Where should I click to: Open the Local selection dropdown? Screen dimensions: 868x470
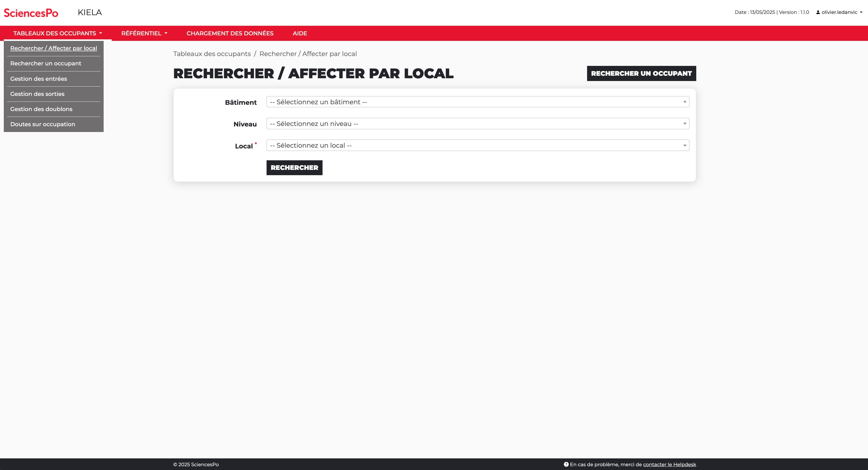click(x=477, y=145)
